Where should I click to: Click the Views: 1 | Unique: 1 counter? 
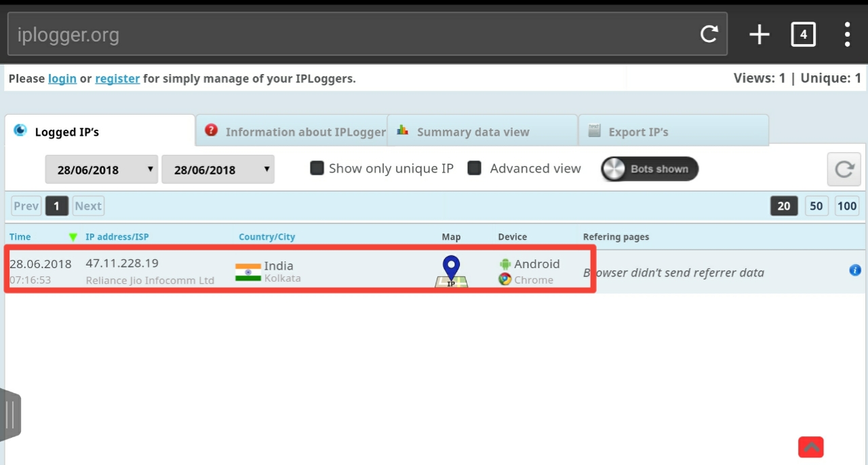[x=797, y=78]
